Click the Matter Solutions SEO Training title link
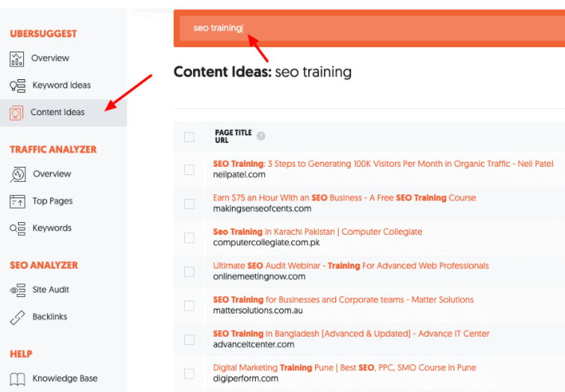565x392 pixels. [343, 300]
